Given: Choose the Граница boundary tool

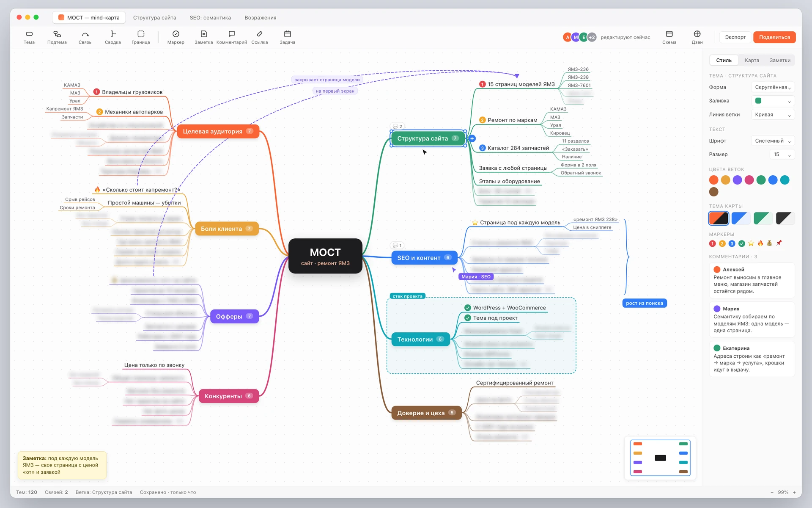Looking at the screenshot, I should tap(141, 37).
